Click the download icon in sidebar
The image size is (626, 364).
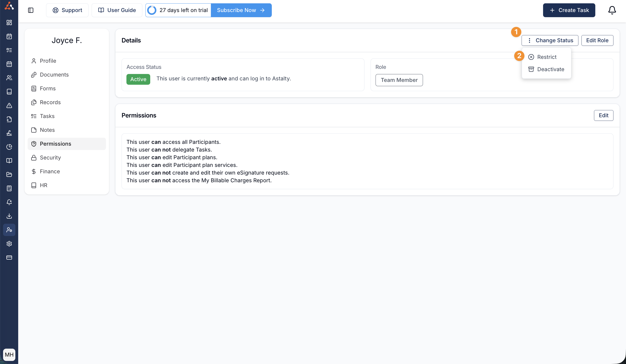9,216
